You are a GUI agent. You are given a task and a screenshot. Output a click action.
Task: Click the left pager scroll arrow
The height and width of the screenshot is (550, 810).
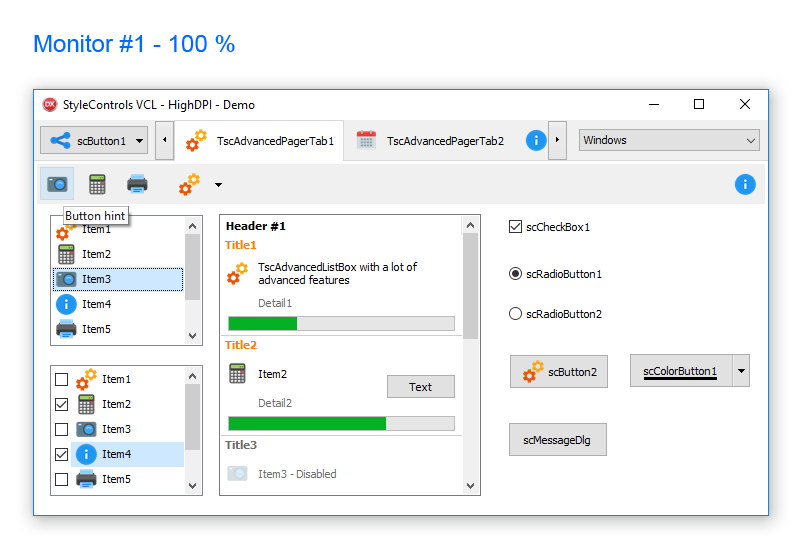(x=165, y=140)
